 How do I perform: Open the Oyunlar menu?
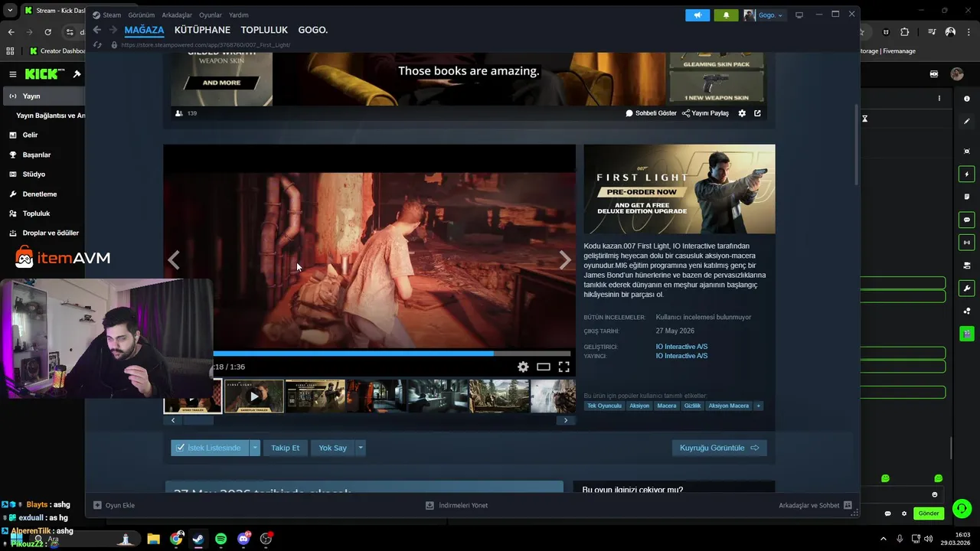point(211,15)
